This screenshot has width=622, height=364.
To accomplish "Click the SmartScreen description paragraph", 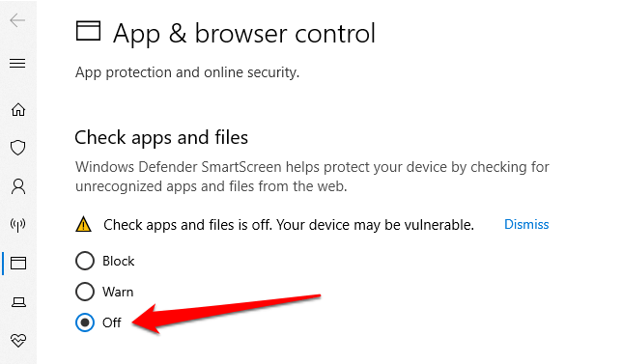I will 312,177.
